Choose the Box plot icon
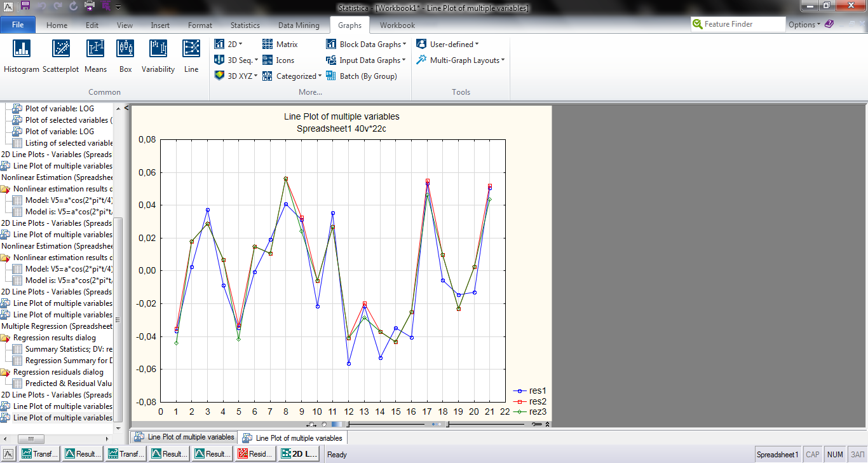The image size is (868, 463). 125,56
